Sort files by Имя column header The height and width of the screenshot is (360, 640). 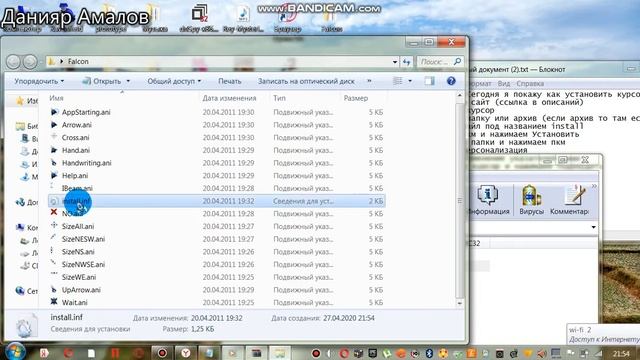[56, 98]
